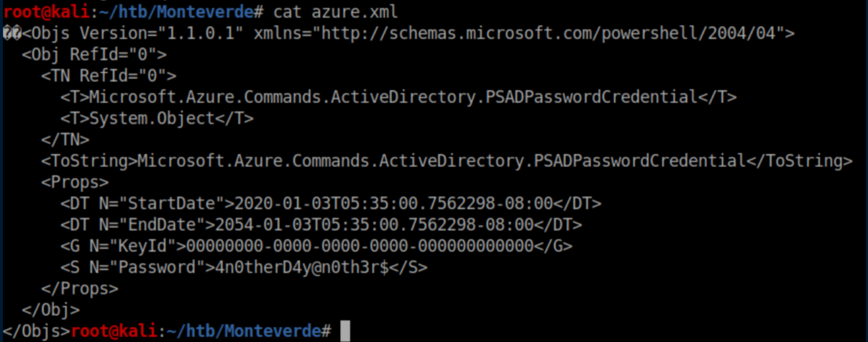Click the System.Object type line
Viewport: 868px width, 342px height.
click(x=157, y=118)
